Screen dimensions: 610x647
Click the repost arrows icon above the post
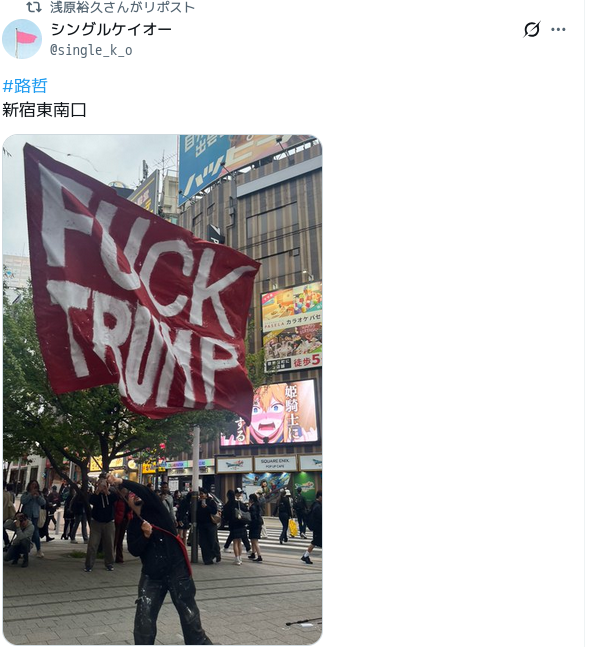coord(34,7)
